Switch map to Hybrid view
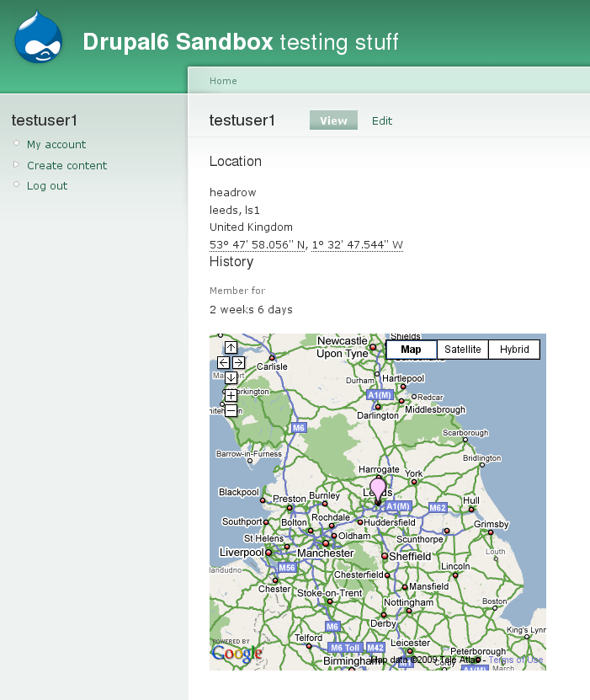Viewport: 590px width, 700px height. tap(514, 350)
